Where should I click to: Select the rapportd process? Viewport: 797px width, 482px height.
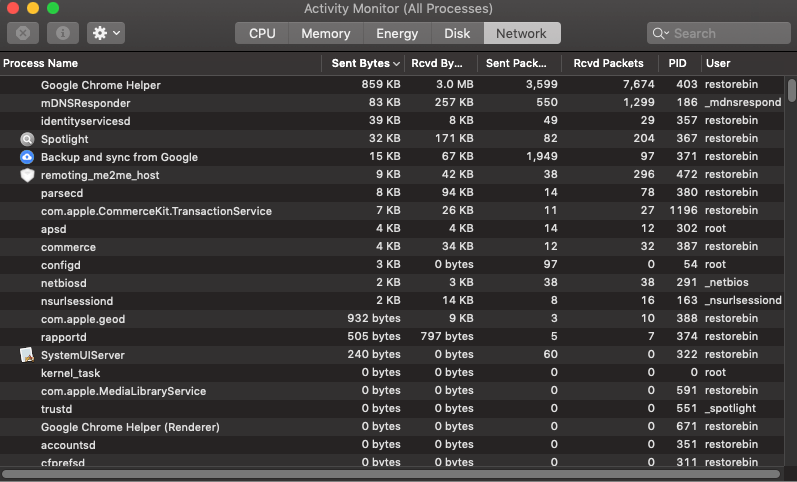(64, 337)
